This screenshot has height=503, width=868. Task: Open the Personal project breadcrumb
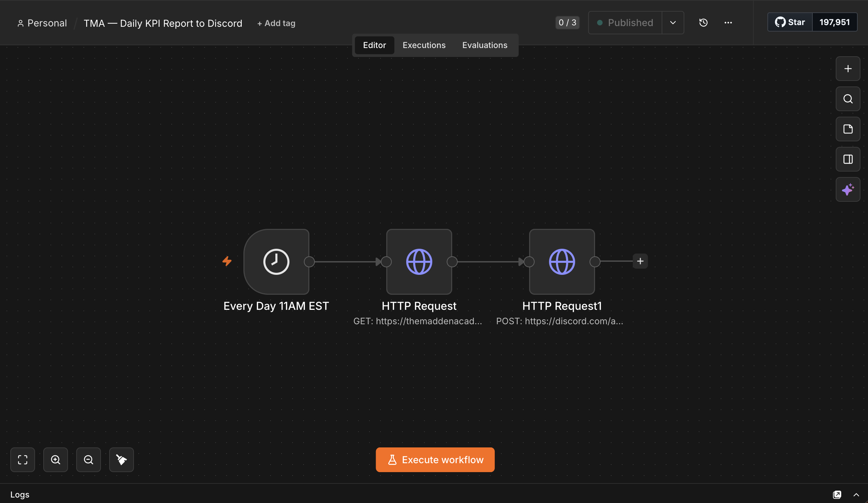(42, 23)
